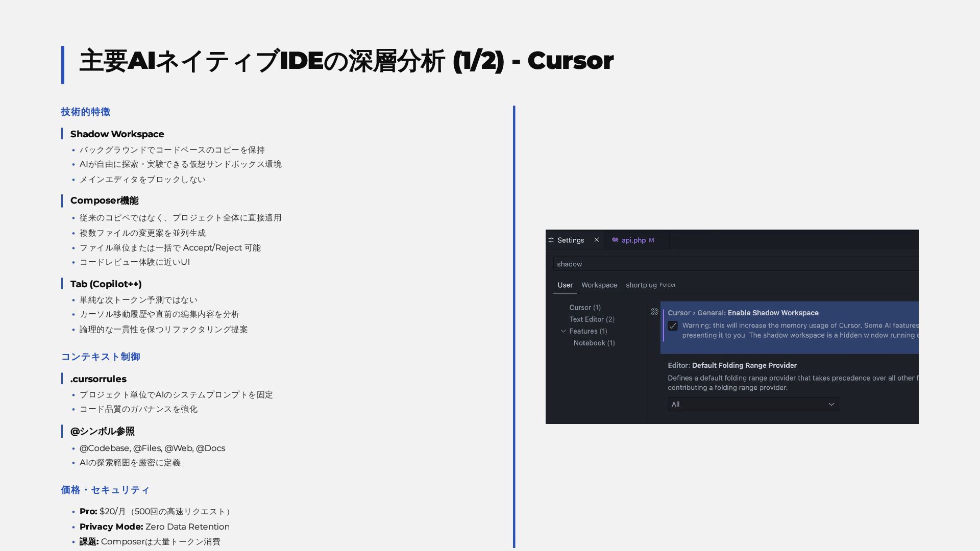Select Text Editor (2) in settings tree
Viewport: 980px width, 551px height.
pos(592,319)
